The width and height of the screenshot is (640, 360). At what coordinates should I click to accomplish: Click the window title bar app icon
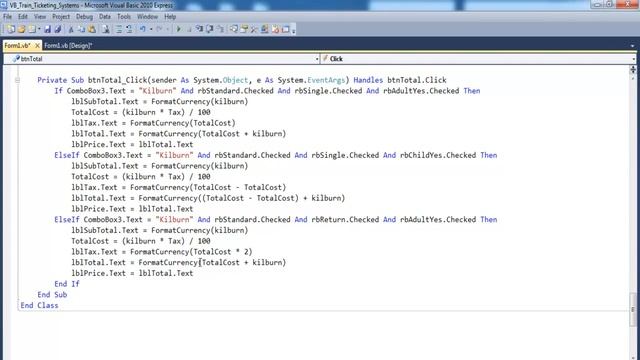click(x=4, y=5)
